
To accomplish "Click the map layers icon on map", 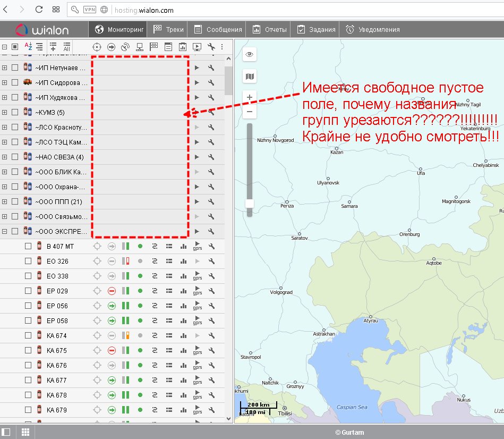I will coord(250,77).
